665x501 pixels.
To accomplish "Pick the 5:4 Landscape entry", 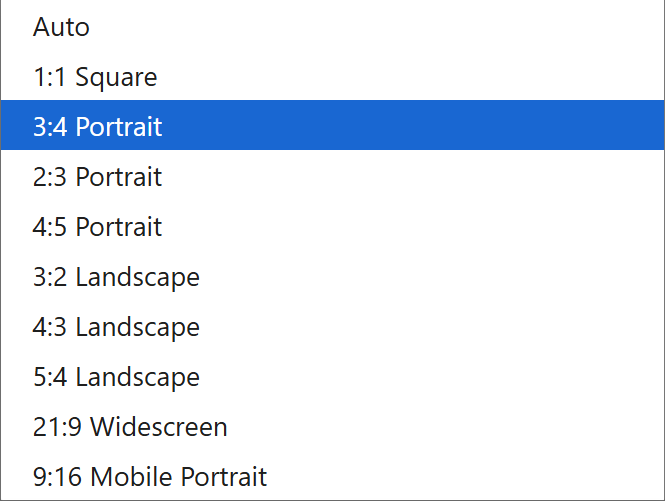I will tap(332, 375).
